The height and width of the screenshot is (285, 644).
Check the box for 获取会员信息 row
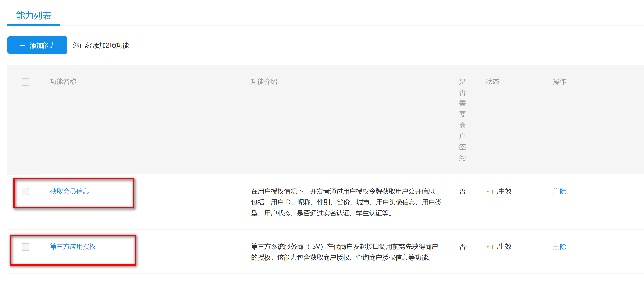[x=25, y=192]
